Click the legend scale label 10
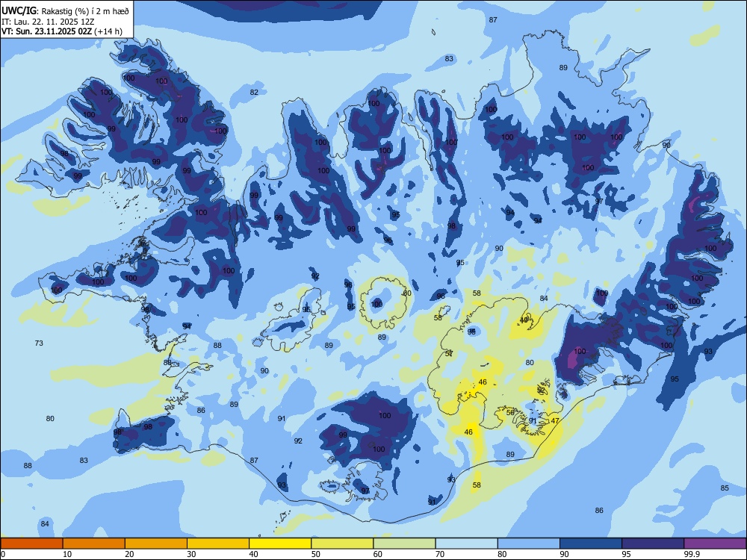Screen dimensions: 747x560 67,554
